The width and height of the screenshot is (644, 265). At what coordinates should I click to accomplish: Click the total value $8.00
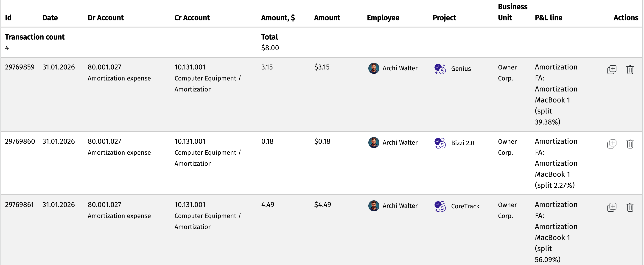click(270, 48)
